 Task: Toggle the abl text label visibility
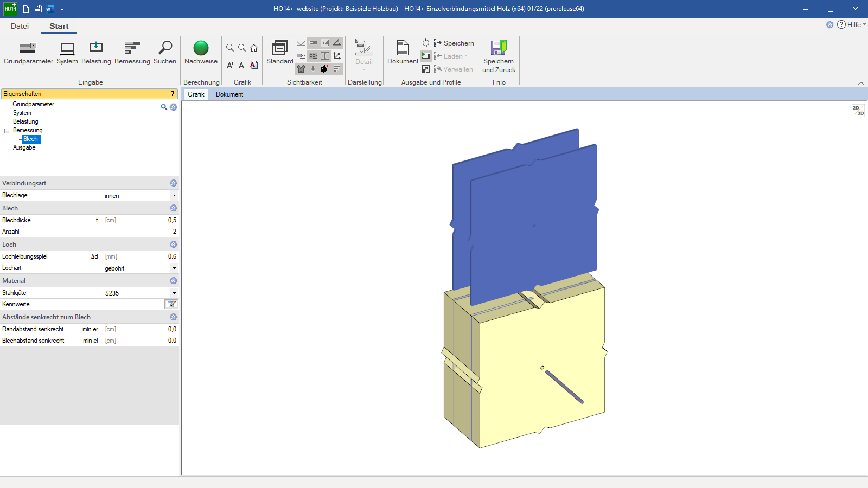point(325,43)
